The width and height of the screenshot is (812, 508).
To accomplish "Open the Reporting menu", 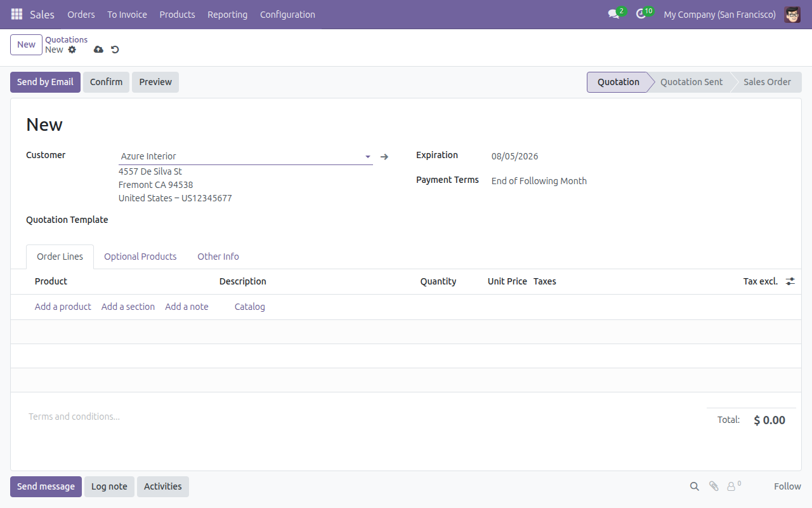I will click(227, 14).
